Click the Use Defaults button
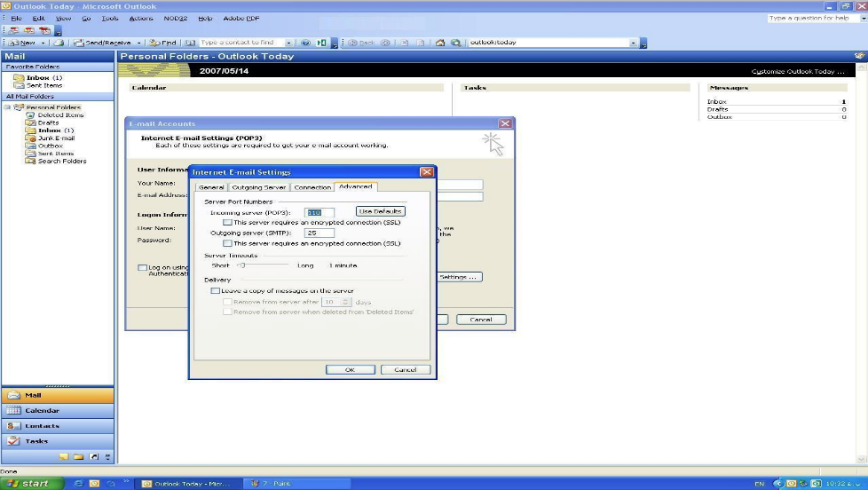 380,211
